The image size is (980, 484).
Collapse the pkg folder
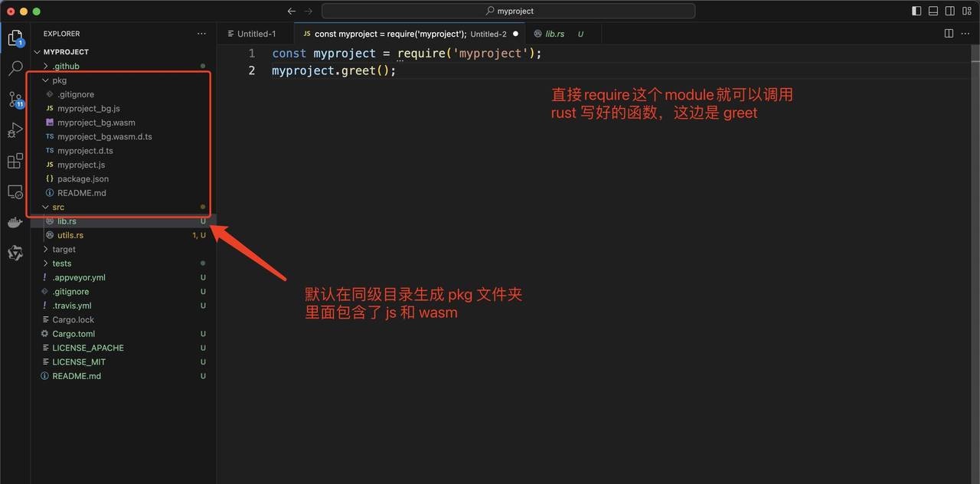pyautogui.click(x=45, y=80)
